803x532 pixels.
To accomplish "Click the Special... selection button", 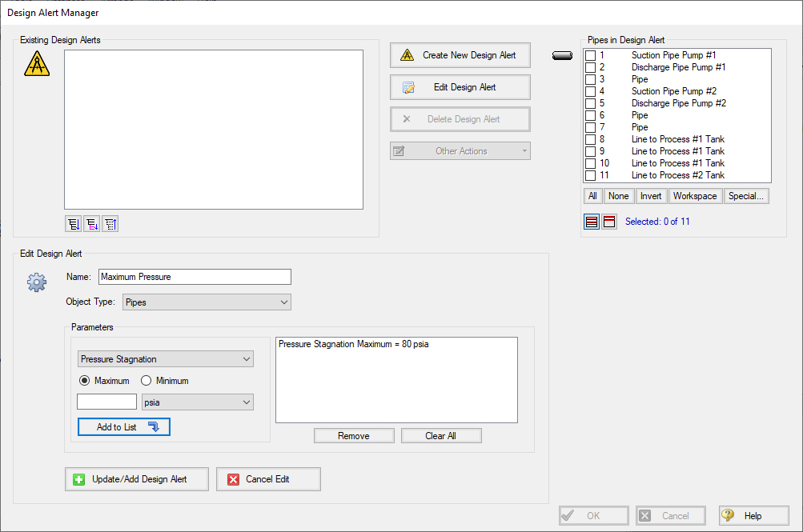I will click(x=746, y=196).
